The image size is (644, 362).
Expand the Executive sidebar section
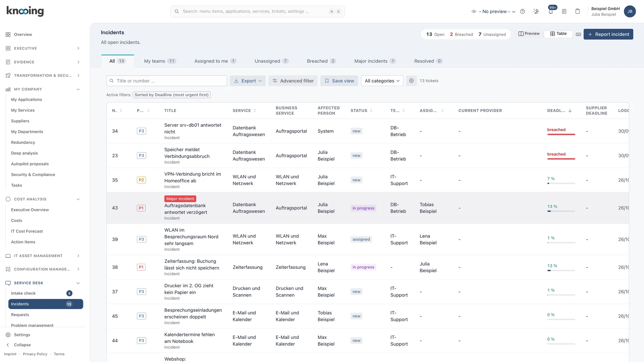[x=43, y=48]
